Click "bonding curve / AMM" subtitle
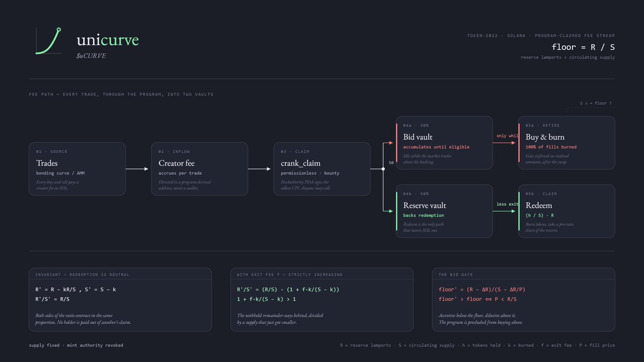 tap(61, 173)
